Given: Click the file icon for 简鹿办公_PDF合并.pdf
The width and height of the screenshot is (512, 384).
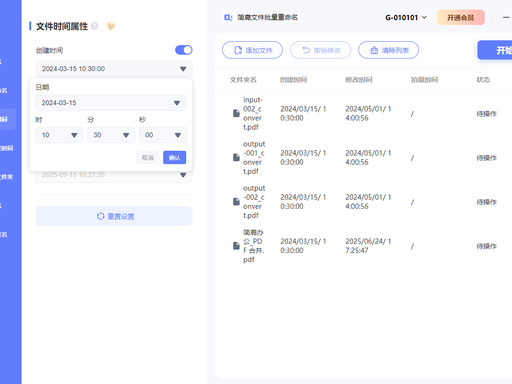Looking at the screenshot, I should 236,246.
